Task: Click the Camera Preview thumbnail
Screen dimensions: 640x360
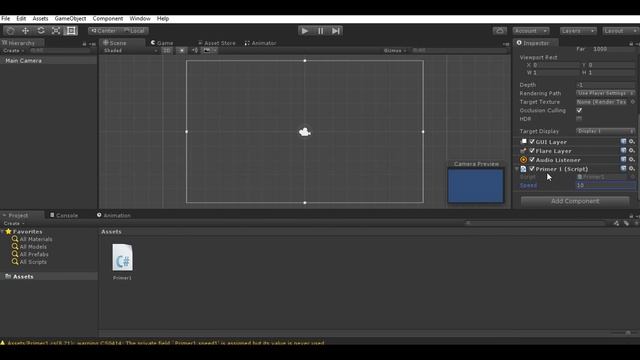Action: 476,186
